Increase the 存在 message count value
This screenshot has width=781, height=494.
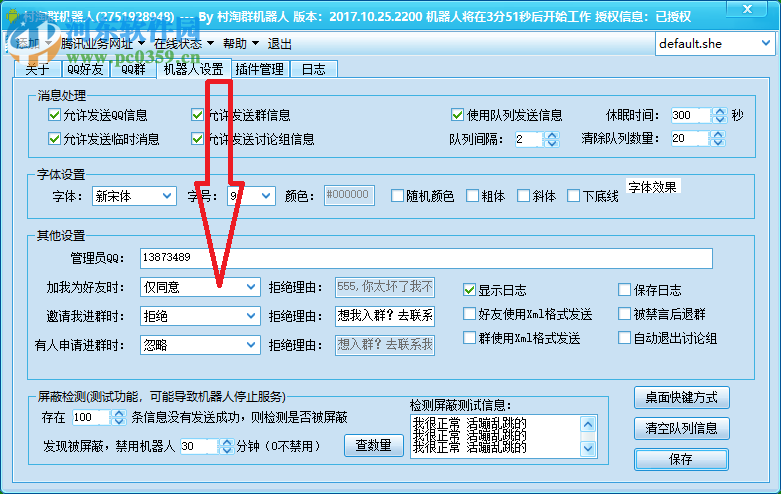119,413
